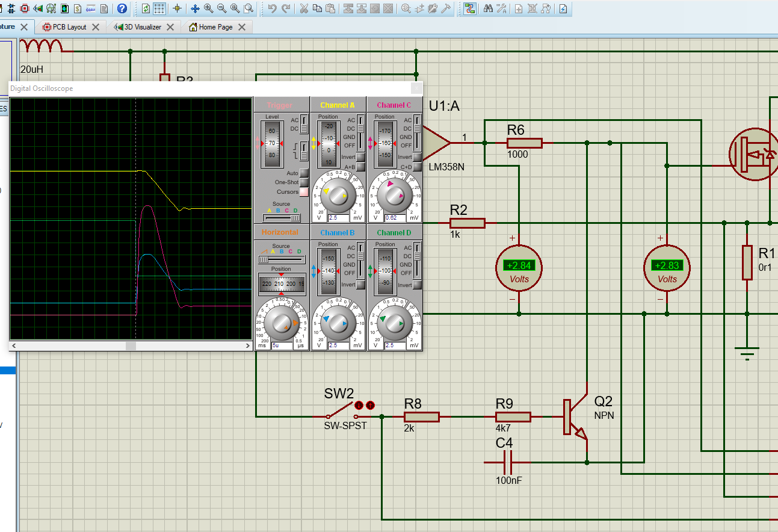Close the Home Page tab
The image size is (778, 532).
(242, 27)
